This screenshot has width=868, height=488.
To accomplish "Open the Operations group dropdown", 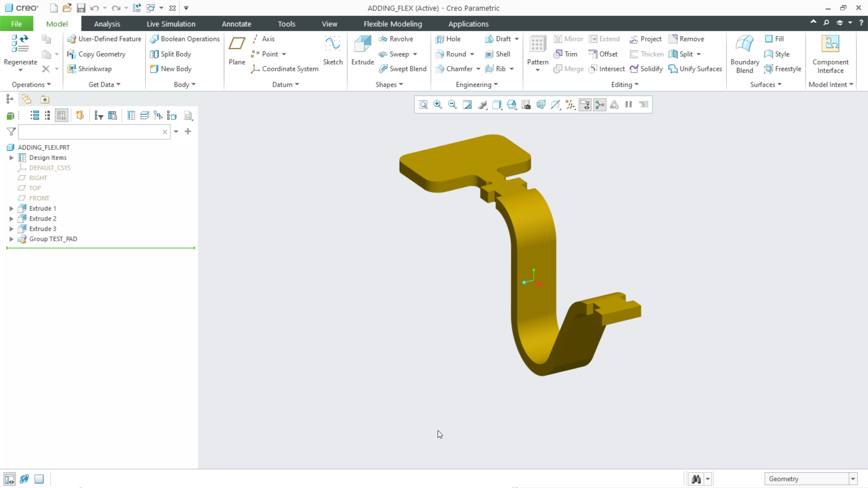I will pyautogui.click(x=31, y=84).
